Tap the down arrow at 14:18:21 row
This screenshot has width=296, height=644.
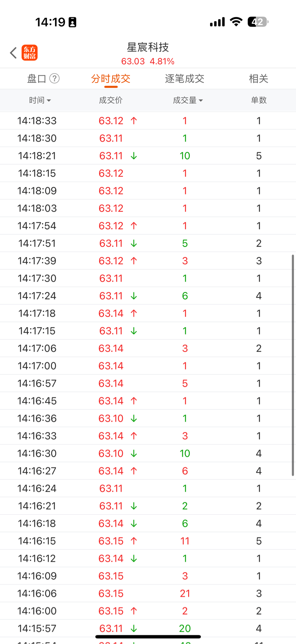click(x=134, y=156)
